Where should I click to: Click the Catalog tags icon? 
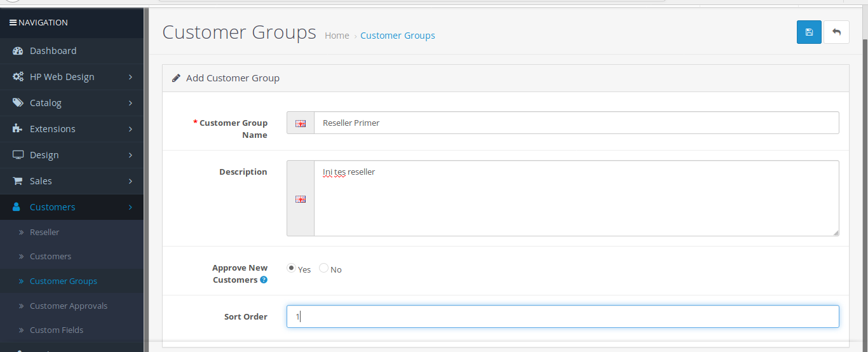[x=18, y=102]
